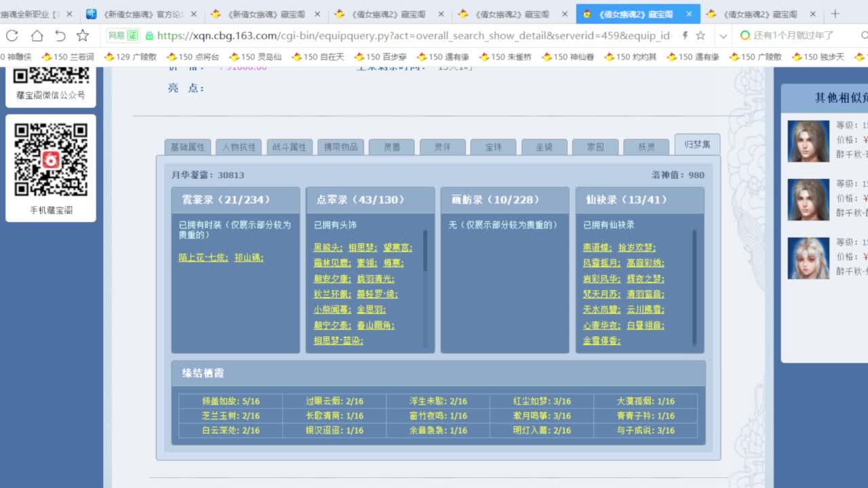This screenshot has width=868, height=488.
Task: Open the 150 灼灼其 bookmark
Action: point(631,57)
